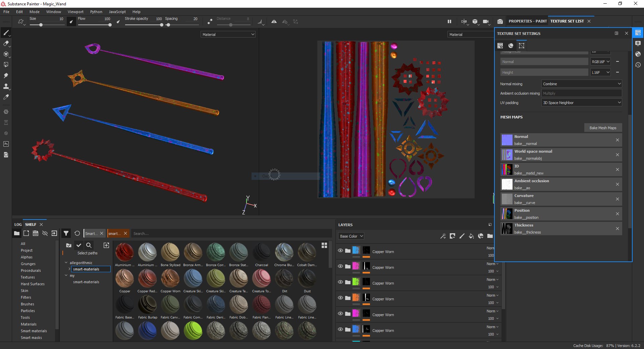The height and width of the screenshot is (349, 644).
Task: Click the Add mask icon in Layers
Action: click(452, 236)
